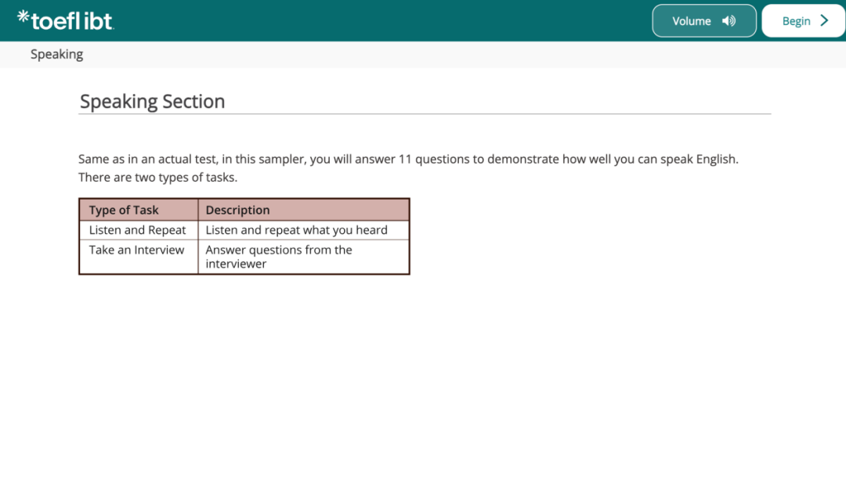Select the Listen and Repeat table cell
The height and width of the screenshot is (504, 846).
(137, 230)
